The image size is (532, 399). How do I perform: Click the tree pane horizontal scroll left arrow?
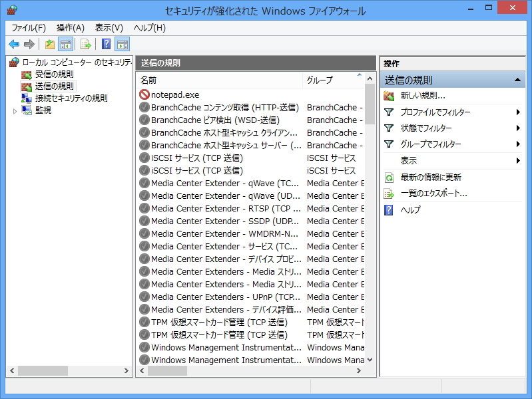click(12, 371)
